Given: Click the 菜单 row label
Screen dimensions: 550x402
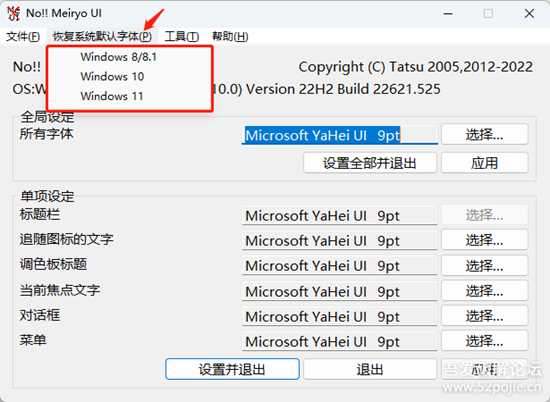Looking at the screenshot, I should click(33, 340).
